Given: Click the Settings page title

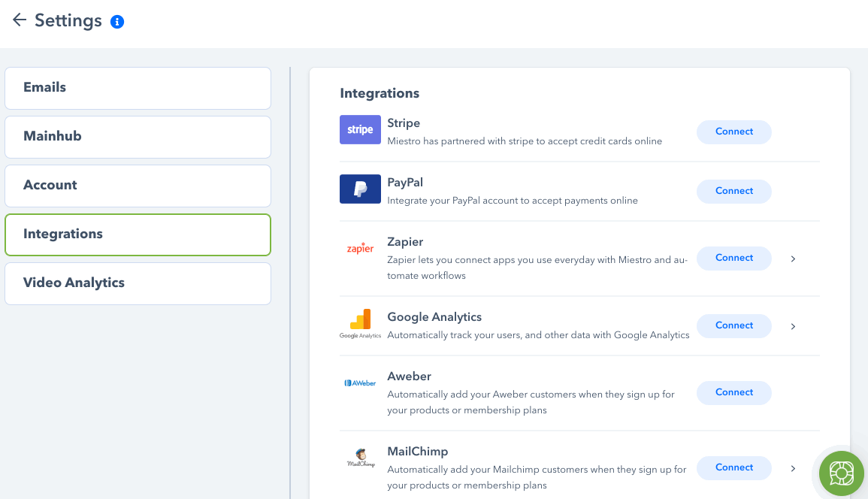Looking at the screenshot, I should [68, 21].
